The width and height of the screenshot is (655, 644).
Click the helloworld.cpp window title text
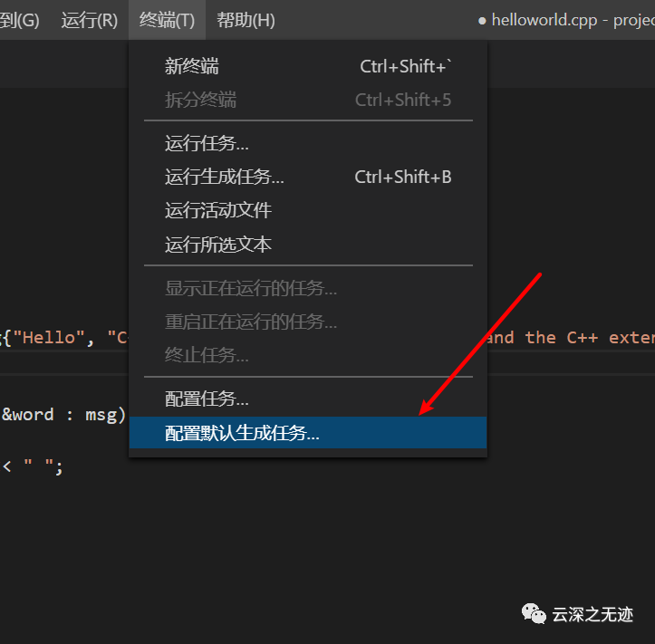point(544,20)
